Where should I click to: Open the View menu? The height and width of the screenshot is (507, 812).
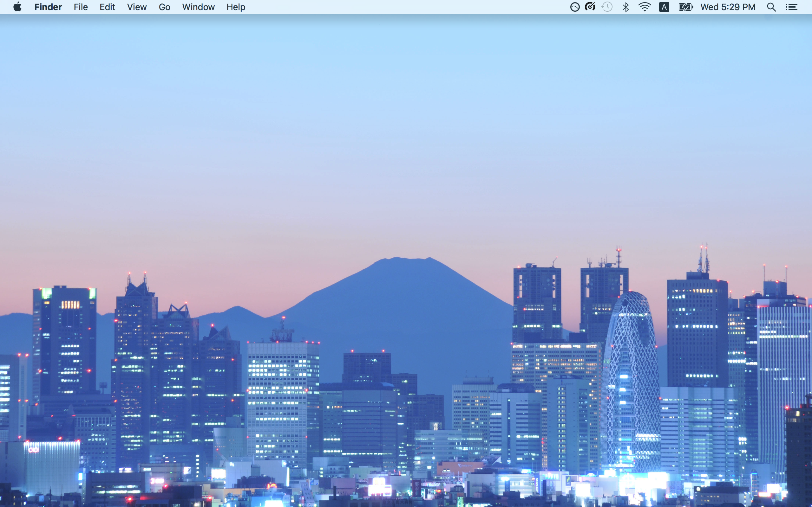pyautogui.click(x=137, y=7)
